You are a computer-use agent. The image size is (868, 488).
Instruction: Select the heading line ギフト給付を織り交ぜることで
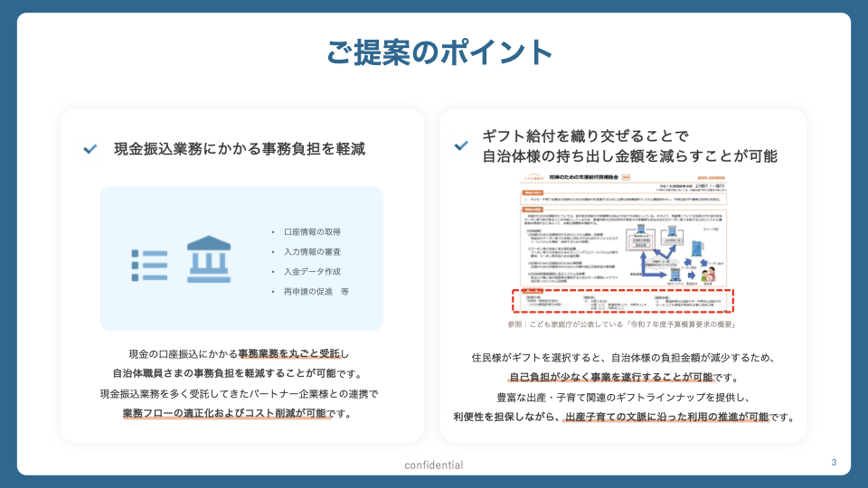[x=584, y=136]
